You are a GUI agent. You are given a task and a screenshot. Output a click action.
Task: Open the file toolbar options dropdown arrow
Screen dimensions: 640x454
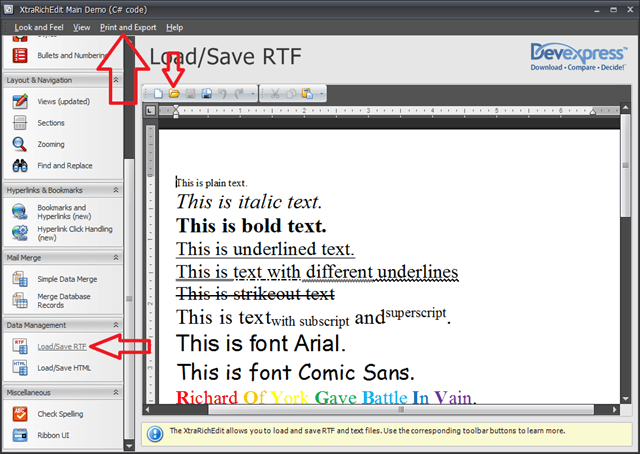coord(253,94)
